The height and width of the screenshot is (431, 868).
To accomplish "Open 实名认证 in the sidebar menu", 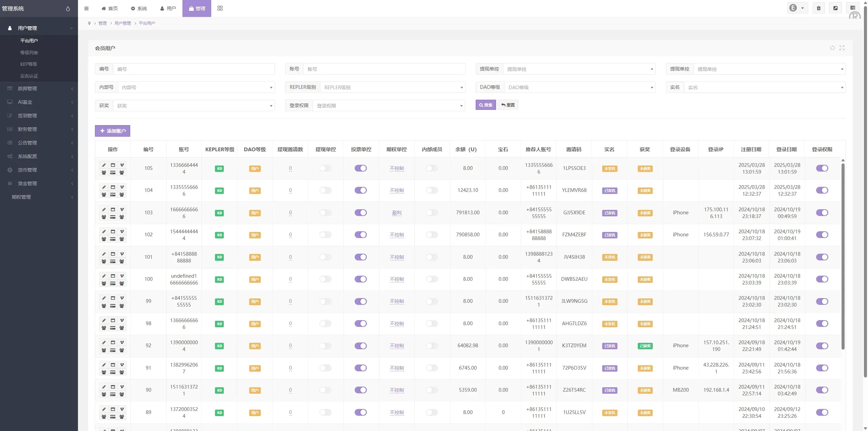I will tap(29, 76).
